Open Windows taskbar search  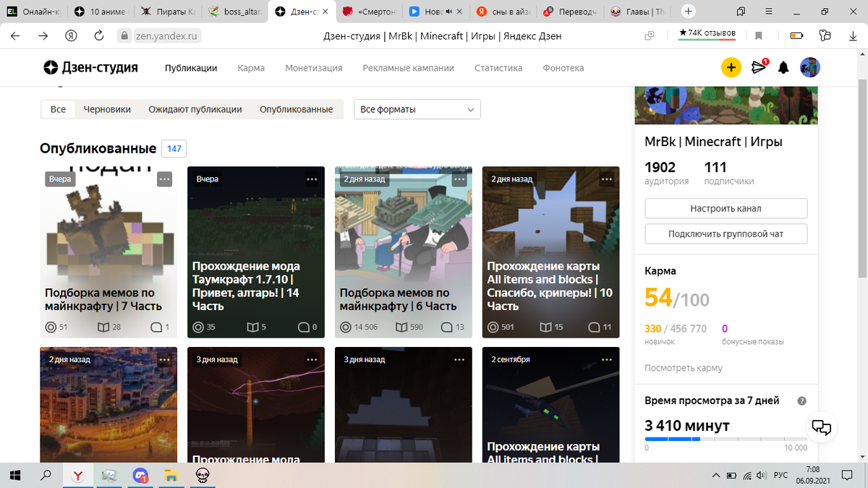pyautogui.click(x=46, y=475)
